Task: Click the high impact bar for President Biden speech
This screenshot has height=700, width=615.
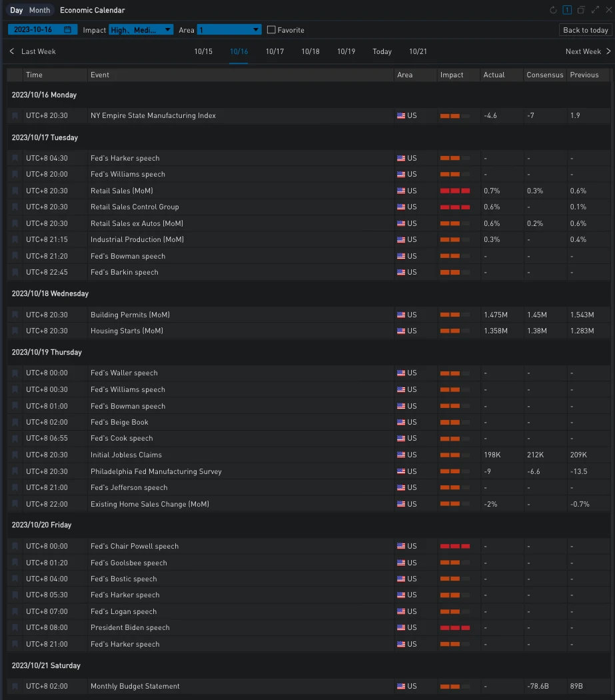Action: click(x=455, y=628)
